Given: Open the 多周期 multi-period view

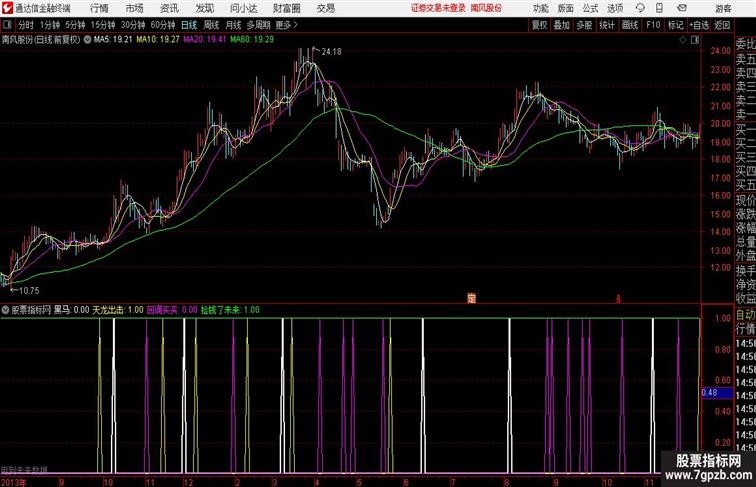Looking at the screenshot, I should (x=258, y=25).
